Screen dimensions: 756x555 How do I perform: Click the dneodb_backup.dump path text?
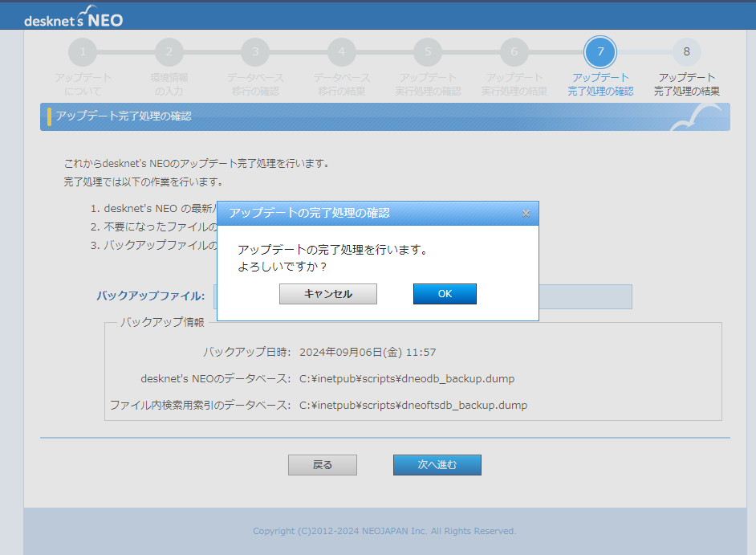[x=407, y=378]
